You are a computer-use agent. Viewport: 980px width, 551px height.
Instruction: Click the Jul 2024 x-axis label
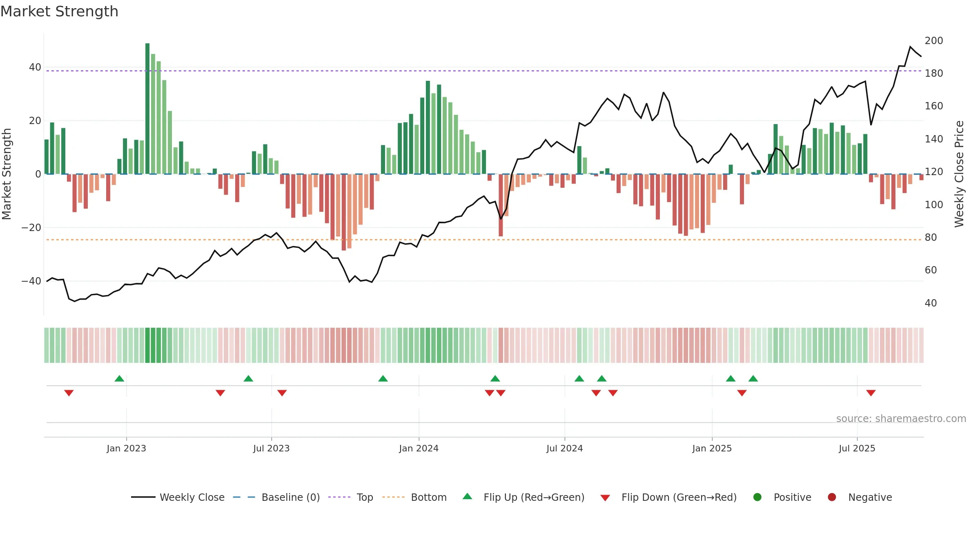[x=565, y=448]
